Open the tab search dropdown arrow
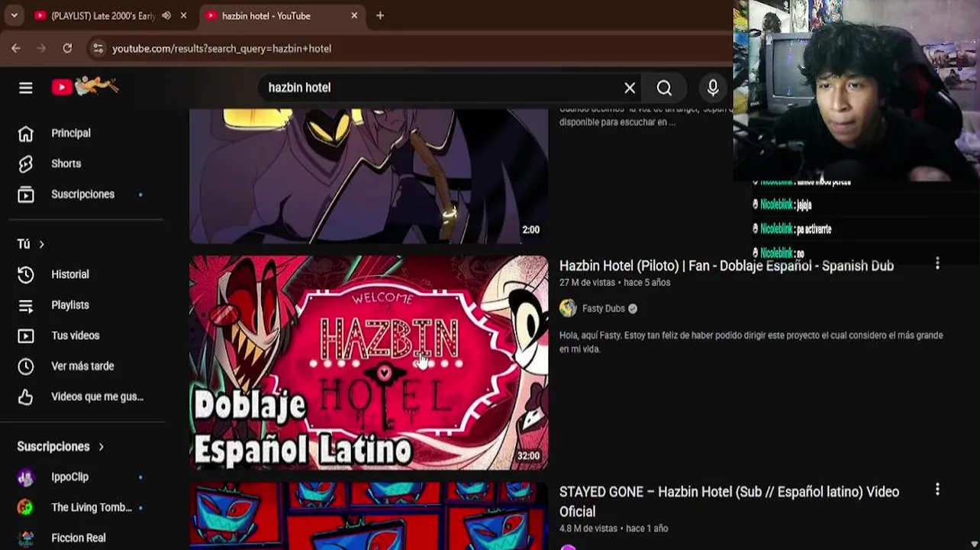980x550 pixels. coord(14,15)
